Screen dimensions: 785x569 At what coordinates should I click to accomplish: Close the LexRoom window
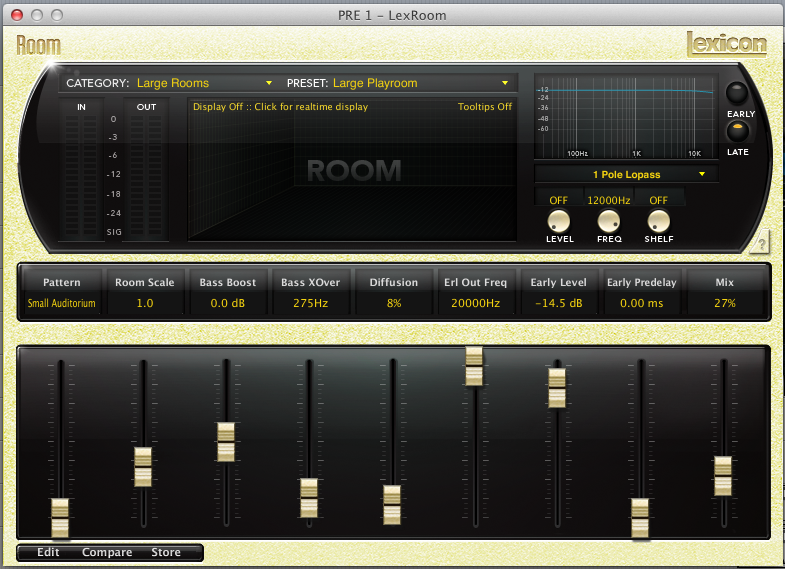tap(17, 15)
